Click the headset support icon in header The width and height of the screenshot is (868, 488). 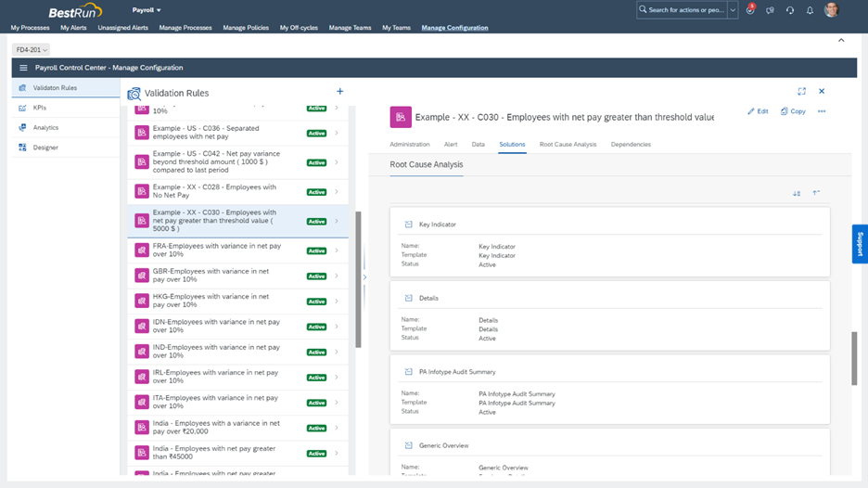pyautogui.click(x=790, y=10)
